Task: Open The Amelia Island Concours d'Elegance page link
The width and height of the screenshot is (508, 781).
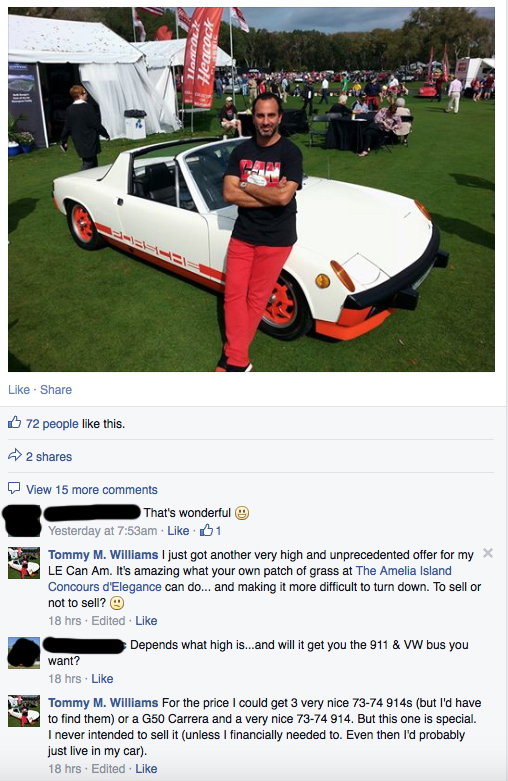Action: click(250, 579)
